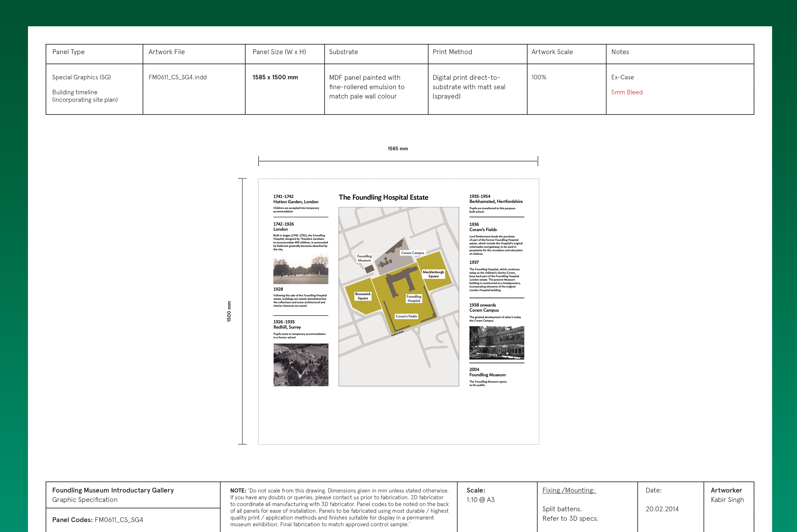Click the Fixing /Mounting underlined heading
This screenshot has width=797, height=532.
569,490
